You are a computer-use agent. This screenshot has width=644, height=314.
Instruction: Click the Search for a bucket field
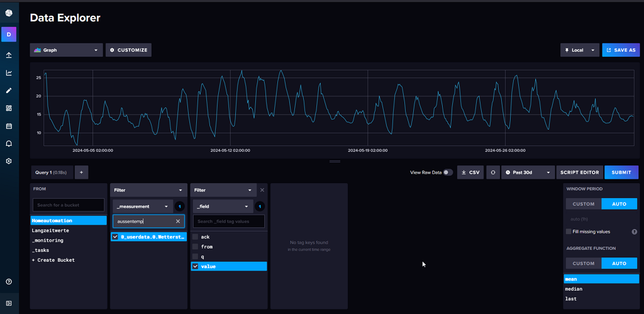[69, 205]
